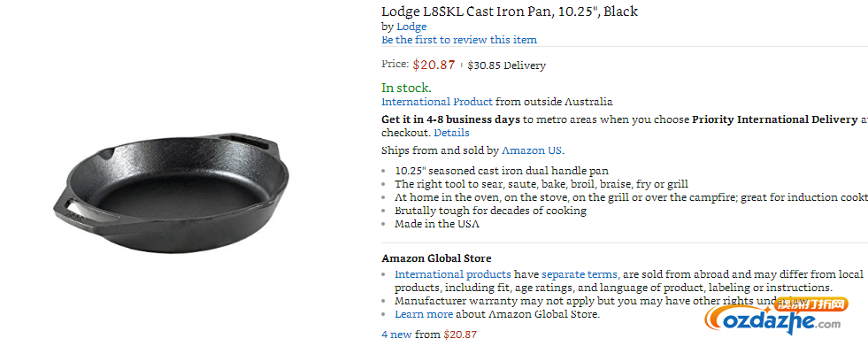The height and width of the screenshot is (346, 868).
Task: Click the cast iron pan product image
Action: [171, 191]
